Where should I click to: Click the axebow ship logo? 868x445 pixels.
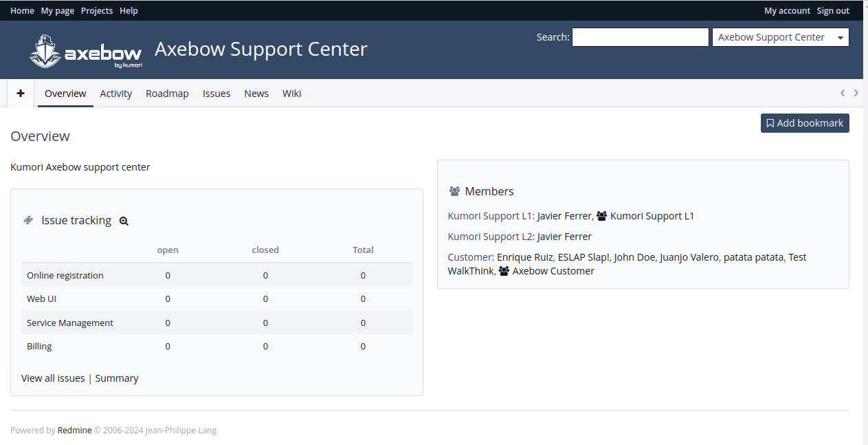tap(45, 50)
